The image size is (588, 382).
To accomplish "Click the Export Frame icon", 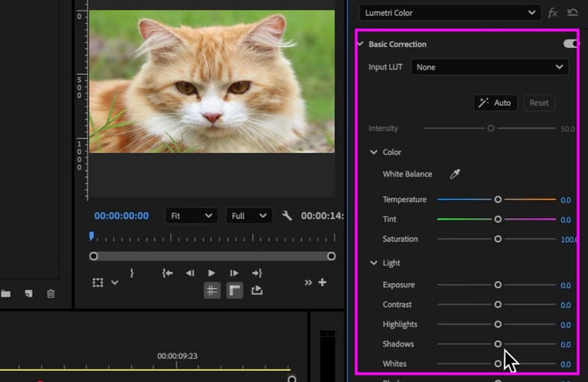I will click(x=257, y=290).
